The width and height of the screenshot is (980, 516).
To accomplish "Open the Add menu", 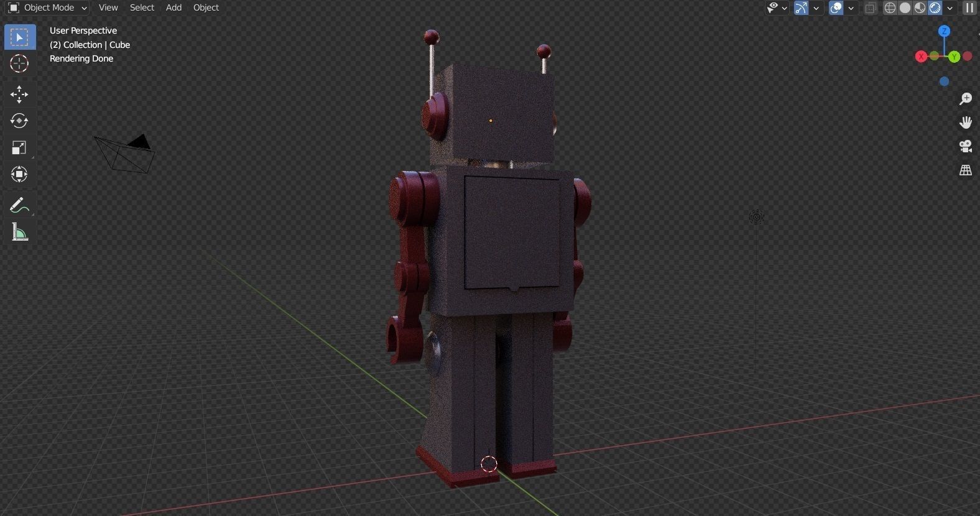I will pyautogui.click(x=173, y=7).
